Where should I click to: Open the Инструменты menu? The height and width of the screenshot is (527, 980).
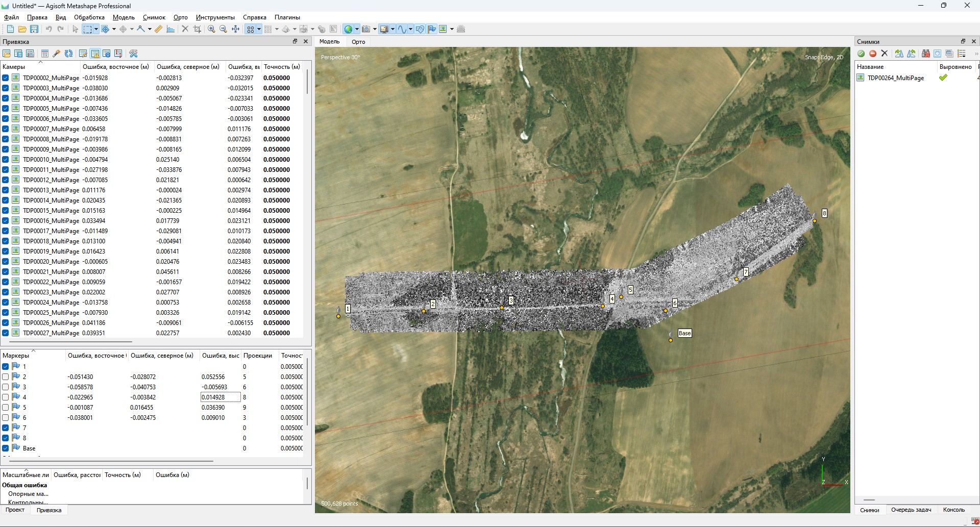tap(215, 17)
